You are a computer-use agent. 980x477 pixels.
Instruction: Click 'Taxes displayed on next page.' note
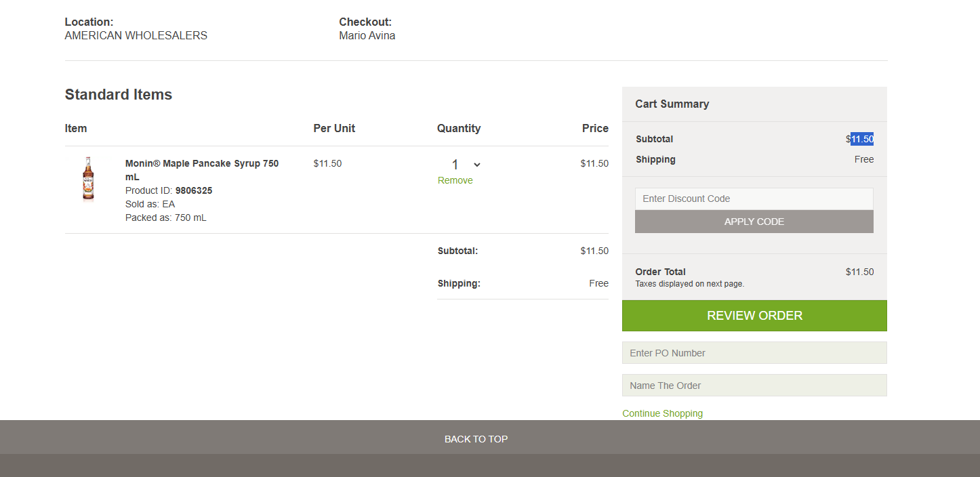coord(689,284)
